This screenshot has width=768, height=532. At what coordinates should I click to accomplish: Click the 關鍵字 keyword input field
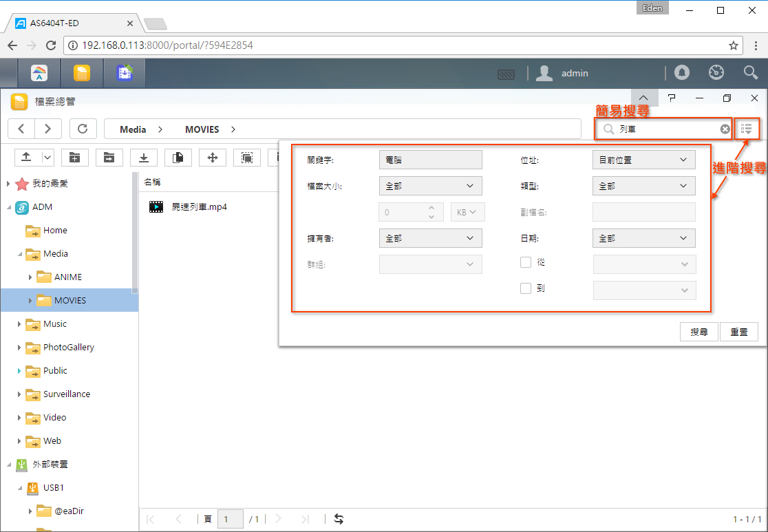tap(431, 160)
